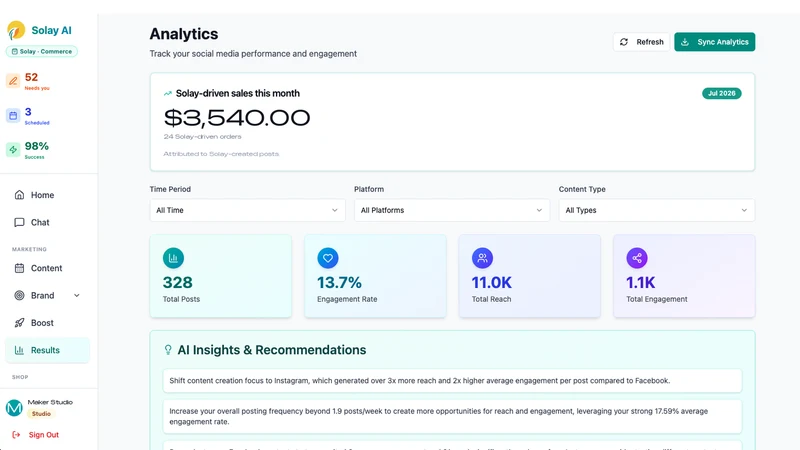Go to Home in sidebar
Viewport: 800px width, 450px height.
47,195
